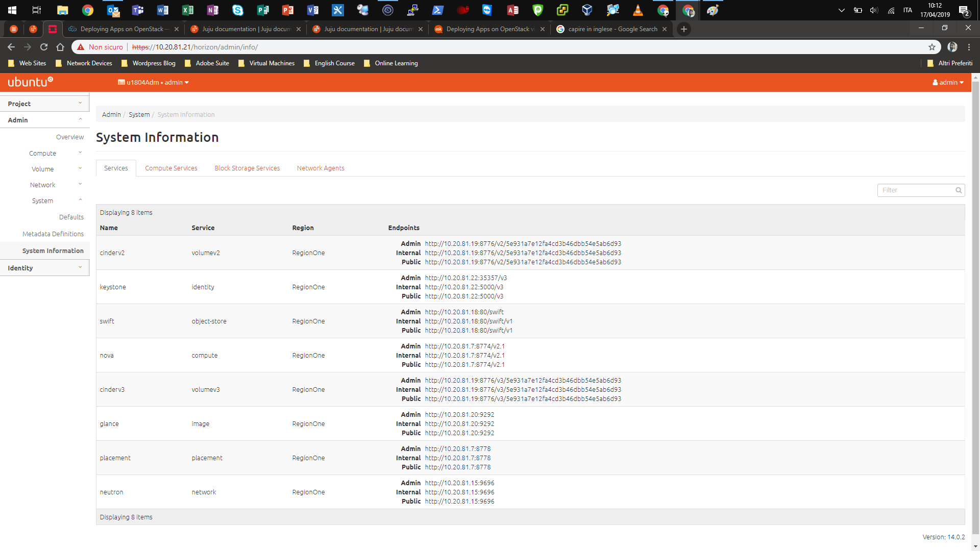
Task: Click the browser home icon
Action: click(x=60, y=47)
